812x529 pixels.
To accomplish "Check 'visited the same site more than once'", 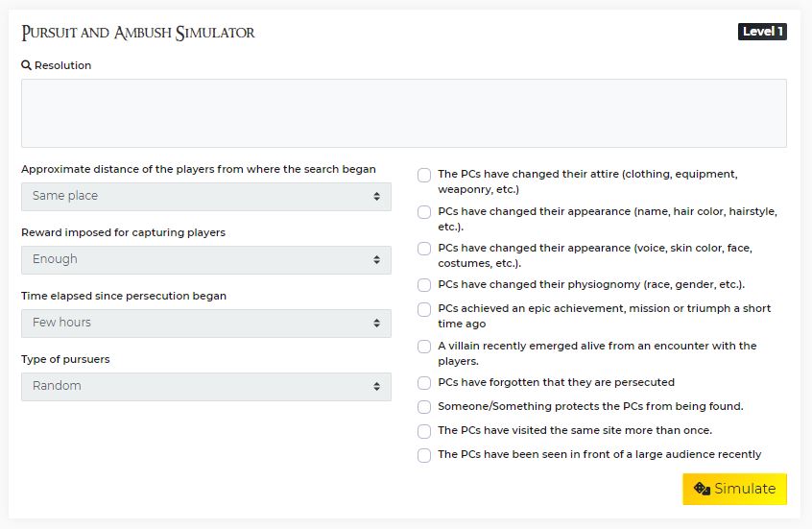I will (424, 431).
